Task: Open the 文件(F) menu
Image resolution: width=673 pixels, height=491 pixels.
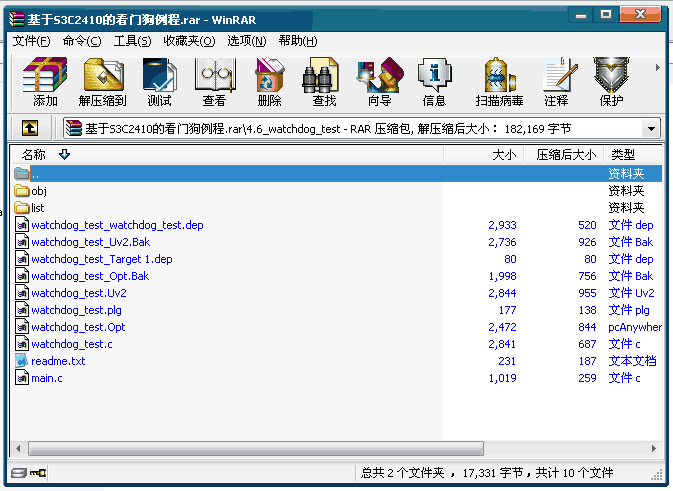Action: [x=31, y=41]
